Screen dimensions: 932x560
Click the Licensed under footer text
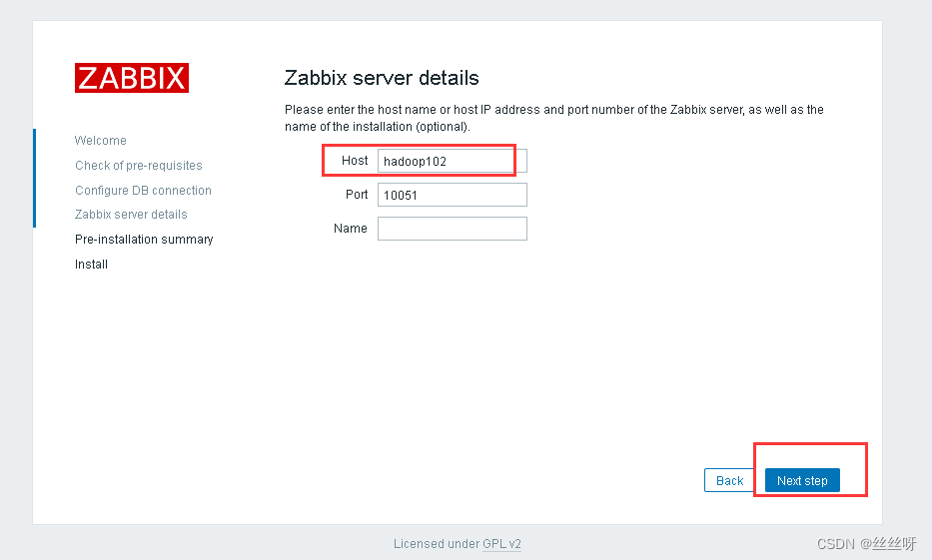pyautogui.click(x=437, y=544)
